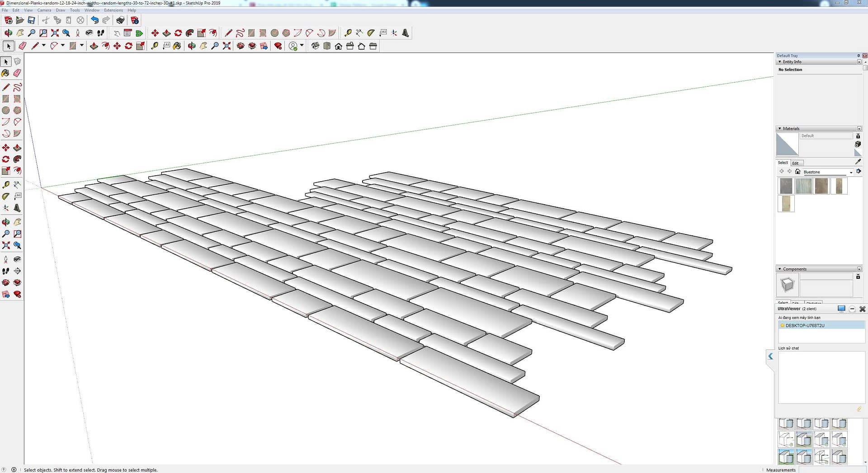Click the UltraViewer chat history box

pyautogui.click(x=821, y=377)
